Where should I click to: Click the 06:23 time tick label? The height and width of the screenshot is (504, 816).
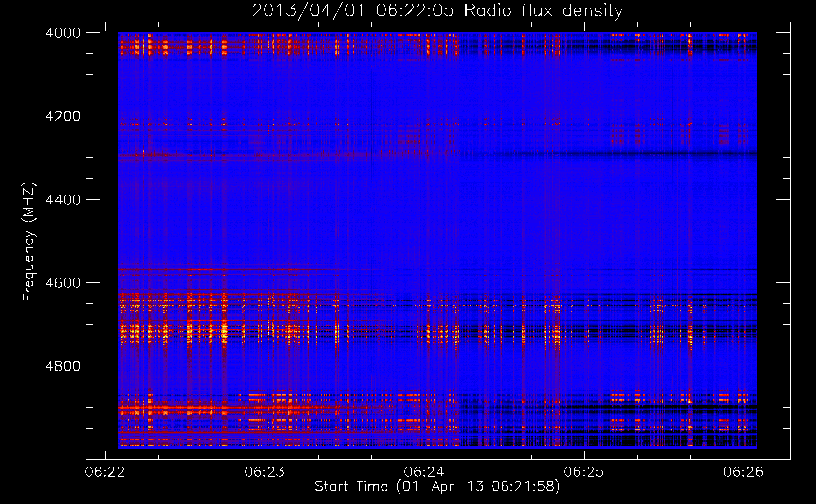(x=265, y=472)
